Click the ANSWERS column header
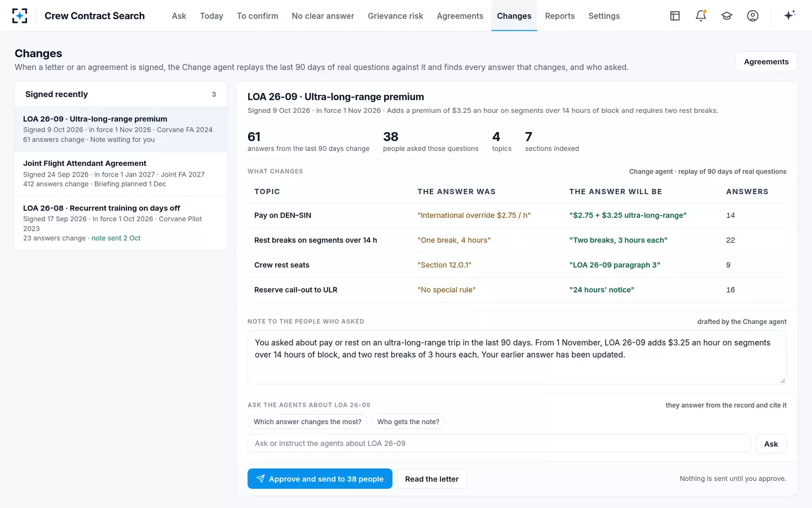This screenshot has height=508, width=812. [747, 192]
